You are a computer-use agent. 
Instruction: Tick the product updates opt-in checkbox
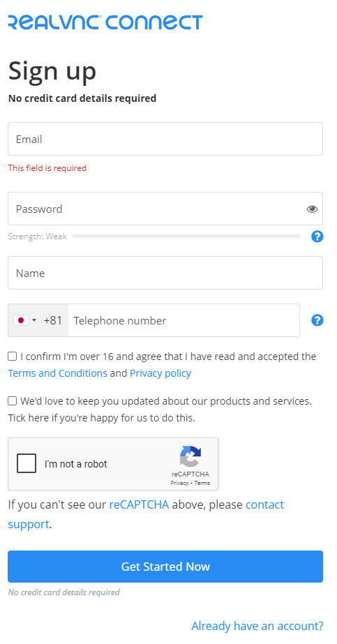coord(13,401)
